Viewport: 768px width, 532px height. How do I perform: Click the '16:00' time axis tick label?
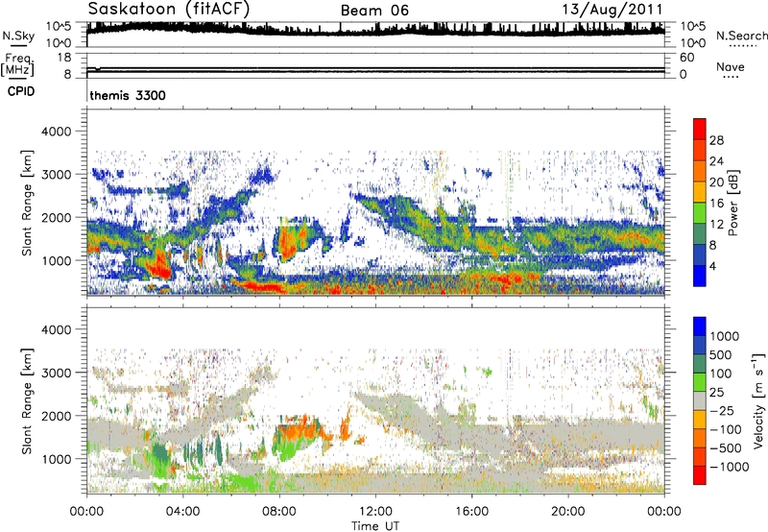coord(471,512)
